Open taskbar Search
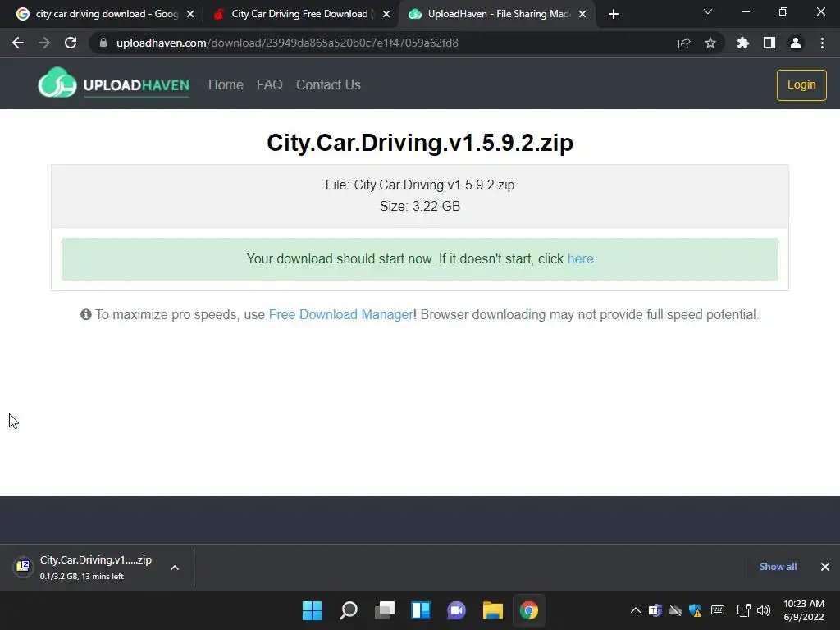This screenshot has width=840, height=630. (348, 610)
